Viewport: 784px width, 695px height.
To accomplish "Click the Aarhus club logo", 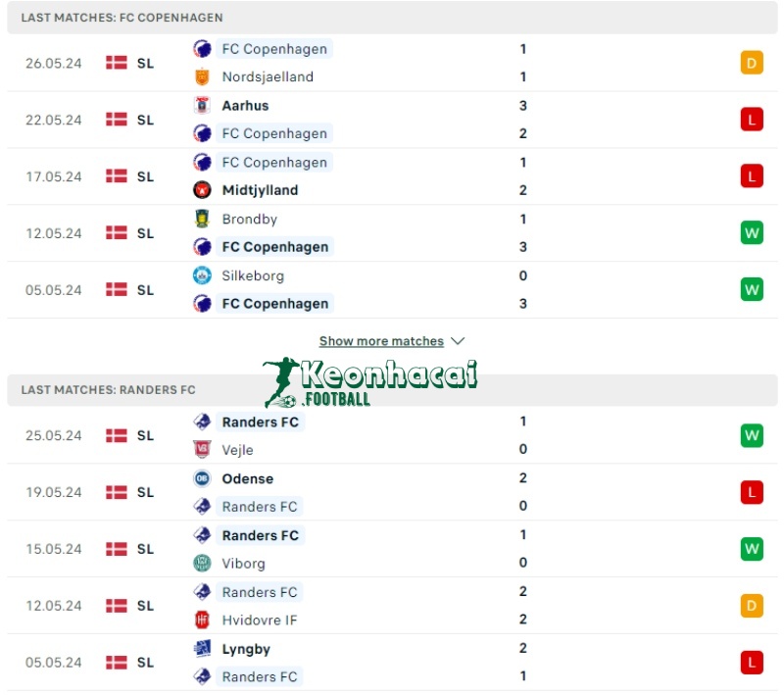I will click(x=203, y=105).
